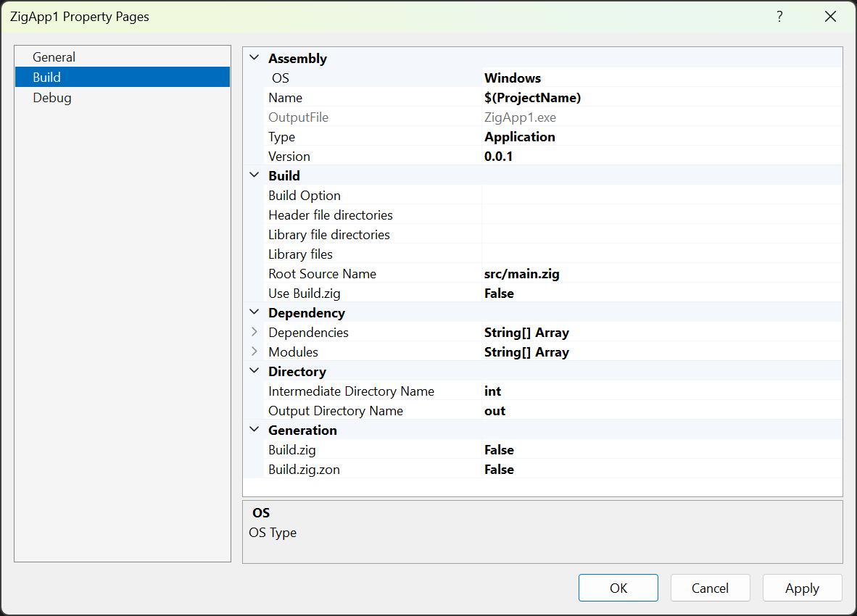
Task: Switch to the Debug page
Action: point(52,97)
